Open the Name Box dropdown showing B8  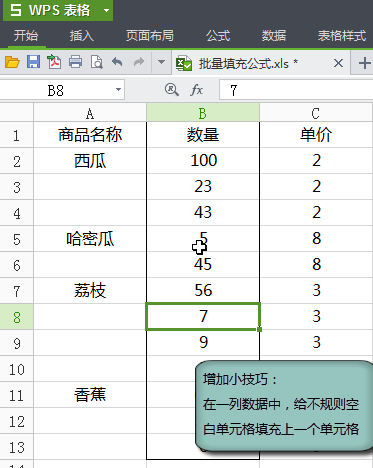point(118,90)
